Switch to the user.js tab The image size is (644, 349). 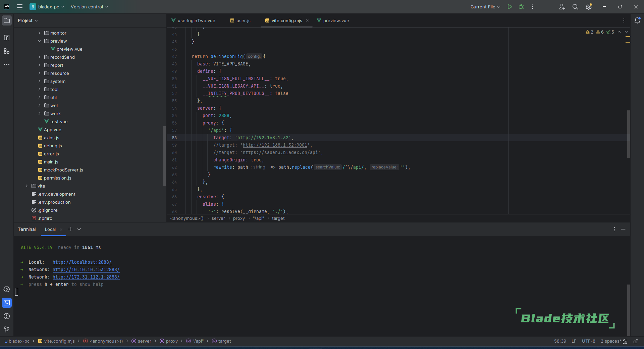coord(240,20)
